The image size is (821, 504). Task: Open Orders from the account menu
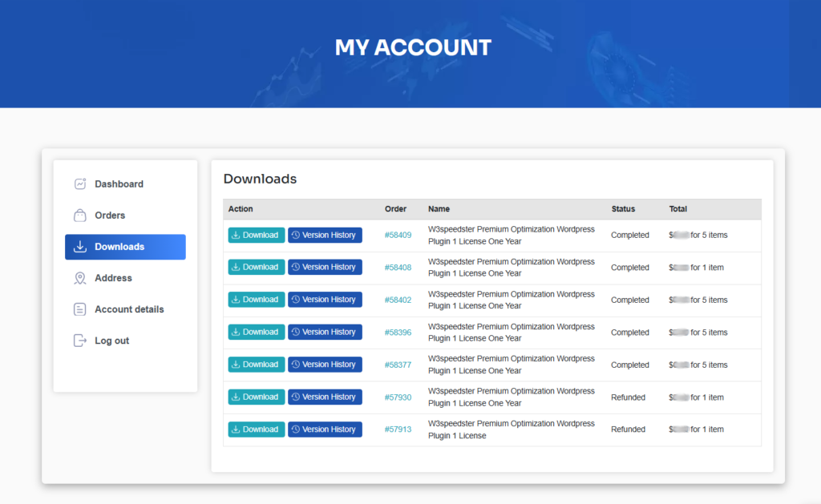(112, 215)
